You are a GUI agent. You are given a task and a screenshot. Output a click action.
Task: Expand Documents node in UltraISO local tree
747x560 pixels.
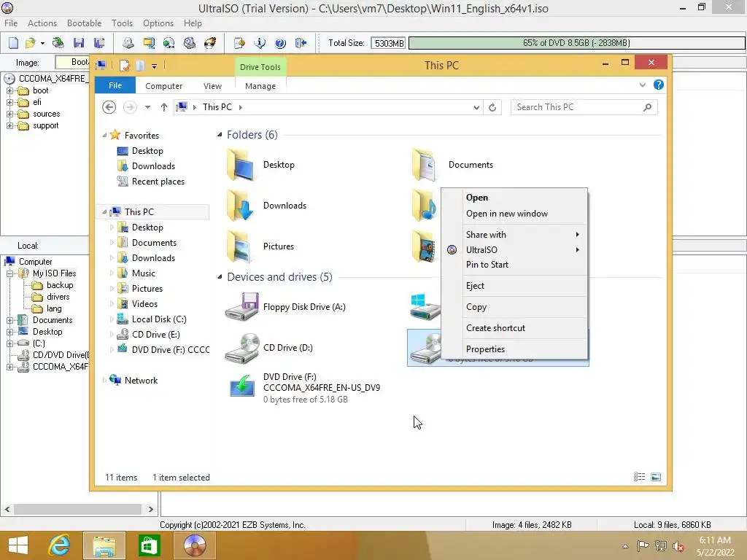point(9,320)
